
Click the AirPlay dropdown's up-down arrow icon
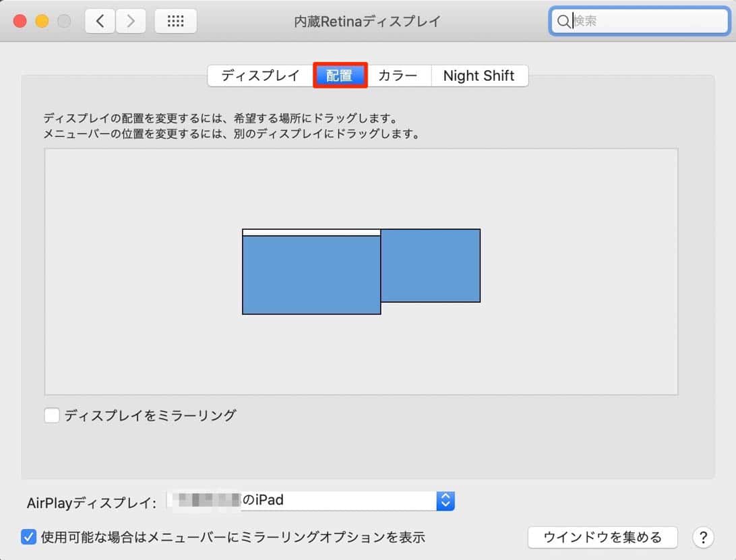[x=446, y=501]
